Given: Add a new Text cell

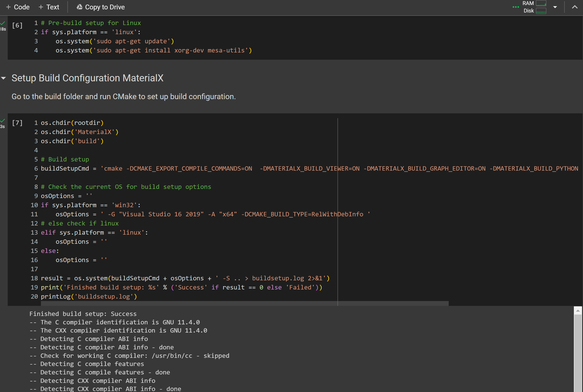Looking at the screenshot, I should pyautogui.click(x=52, y=7).
